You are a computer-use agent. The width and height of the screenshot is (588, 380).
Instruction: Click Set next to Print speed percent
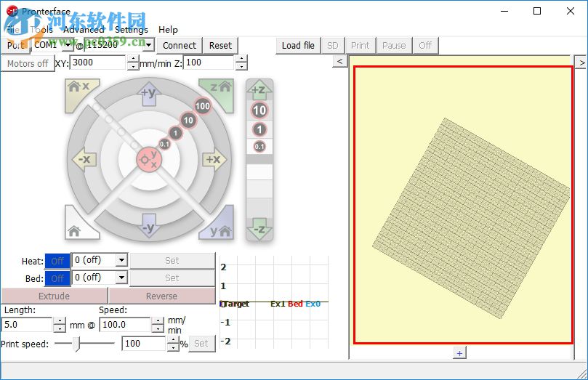(201, 344)
